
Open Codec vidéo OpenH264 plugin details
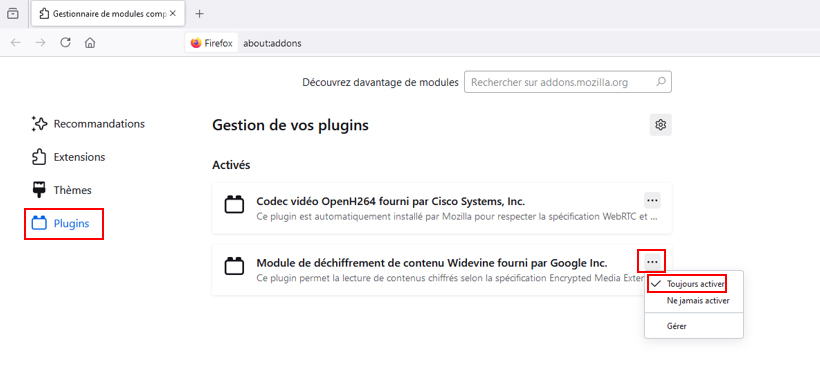click(391, 201)
